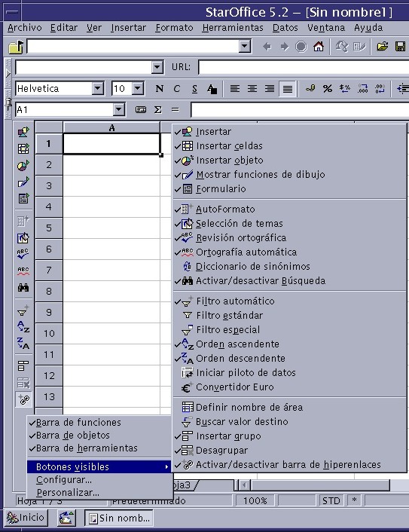Toggle Orden ascendente button visibility
This screenshot has width=409, height=532.
(289, 344)
